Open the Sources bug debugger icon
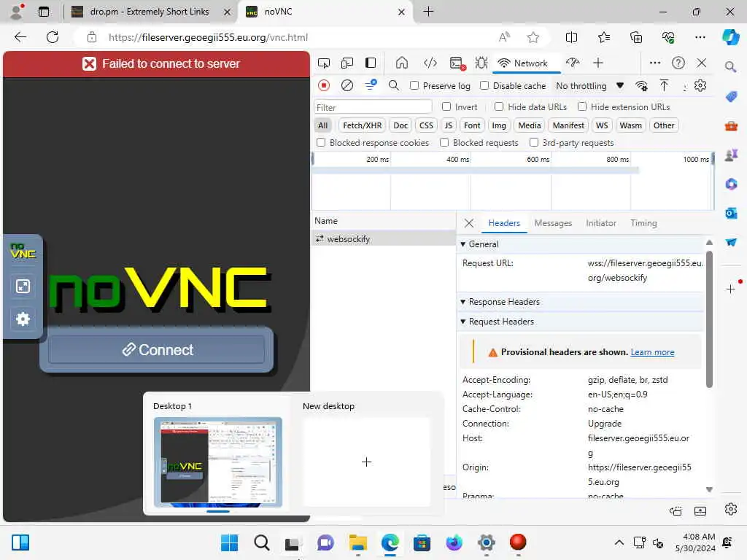Viewport: 747px width, 560px height. pyautogui.click(x=481, y=63)
